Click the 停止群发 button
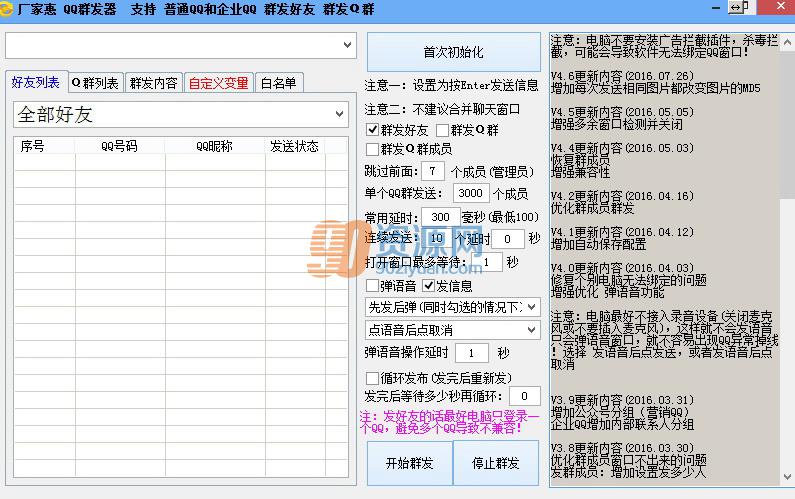 (x=495, y=463)
